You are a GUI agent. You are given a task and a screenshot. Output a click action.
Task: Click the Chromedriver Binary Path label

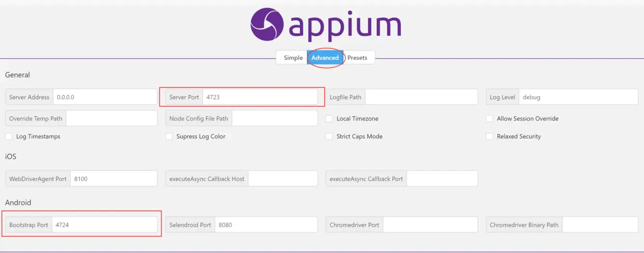point(524,225)
